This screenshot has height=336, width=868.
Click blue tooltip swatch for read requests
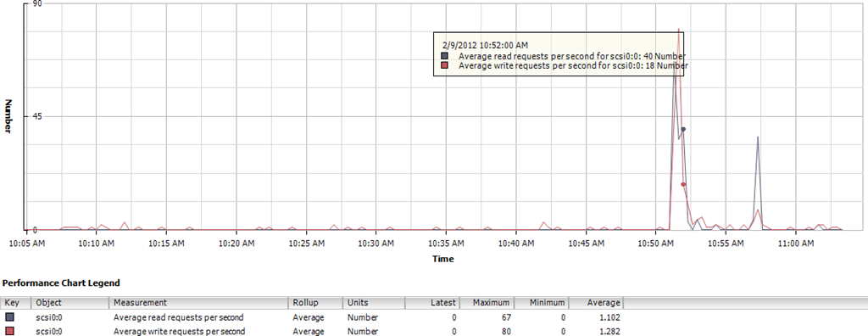[x=444, y=56]
